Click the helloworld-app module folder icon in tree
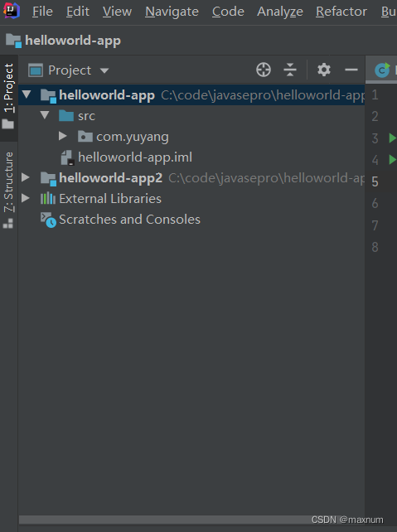397x532 pixels. click(48, 95)
